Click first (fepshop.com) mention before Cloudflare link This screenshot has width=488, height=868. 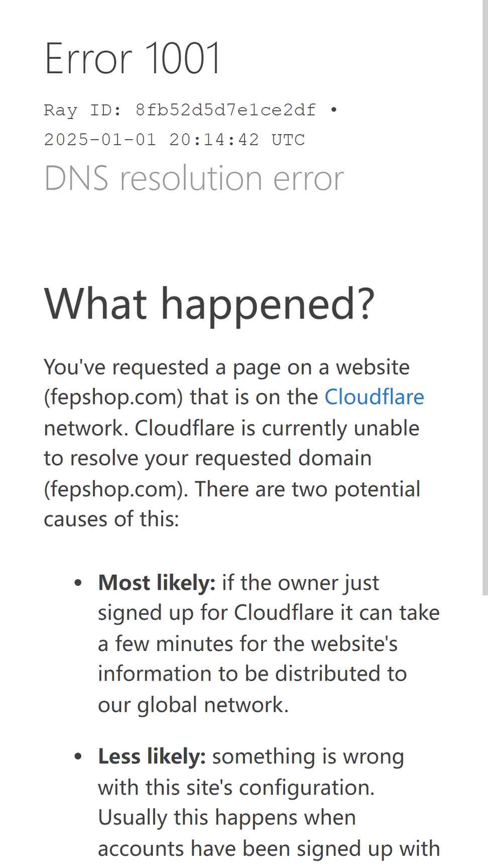113,397
